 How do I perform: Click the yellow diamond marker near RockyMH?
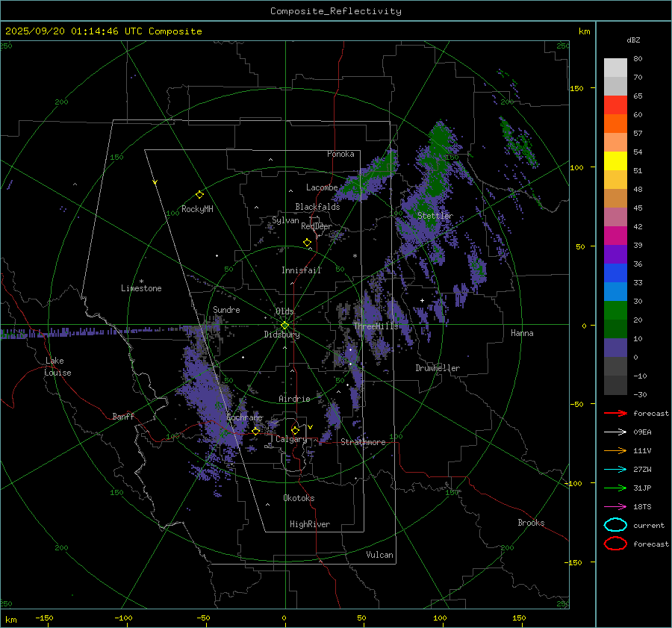(x=199, y=194)
